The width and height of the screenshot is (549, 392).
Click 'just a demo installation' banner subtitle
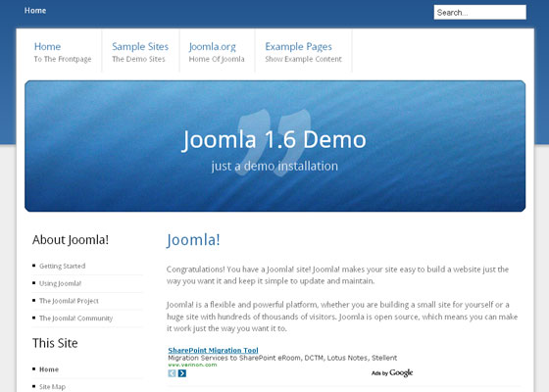pos(274,166)
